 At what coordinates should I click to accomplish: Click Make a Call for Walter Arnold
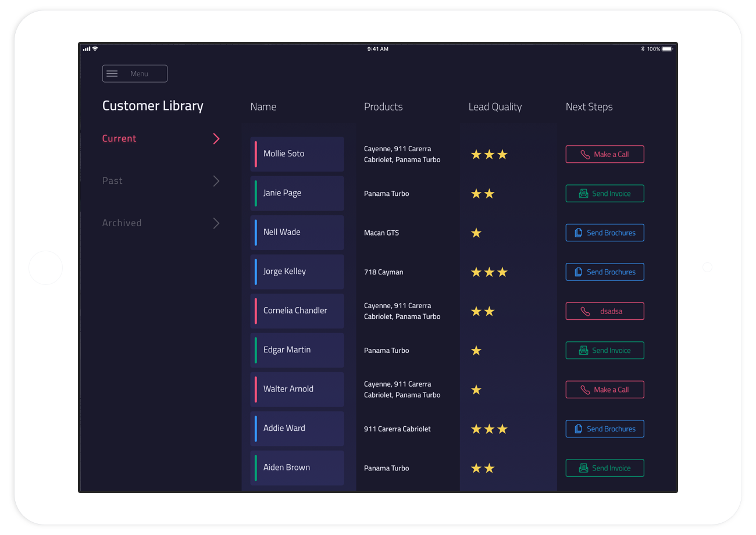[605, 390]
